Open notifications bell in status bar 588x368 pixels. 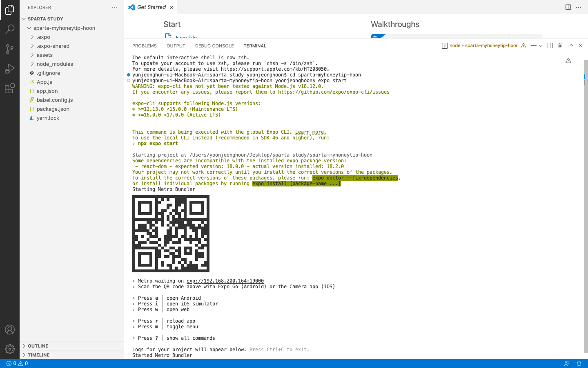coord(579,364)
